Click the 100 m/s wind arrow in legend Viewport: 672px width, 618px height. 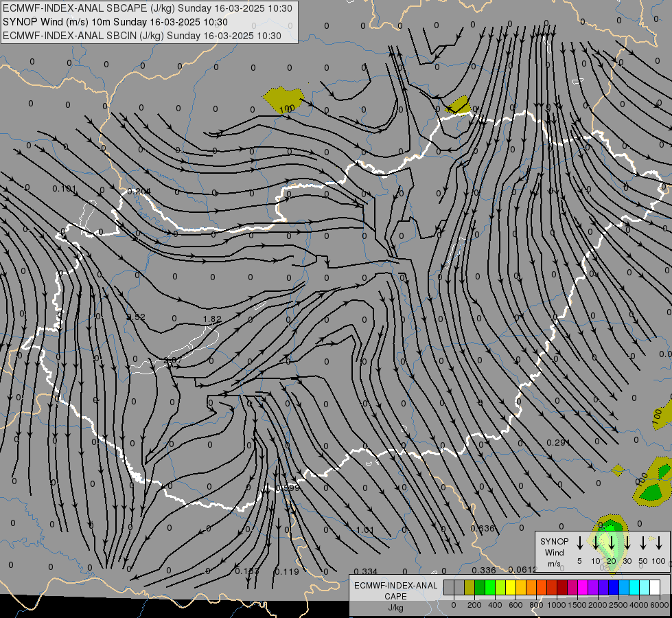pyautogui.click(x=659, y=543)
